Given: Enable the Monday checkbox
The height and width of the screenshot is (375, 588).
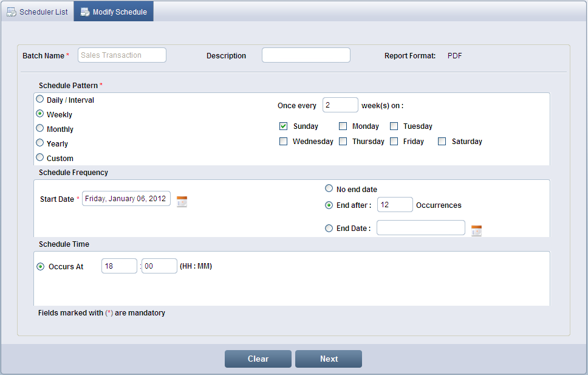Looking at the screenshot, I should tap(343, 126).
